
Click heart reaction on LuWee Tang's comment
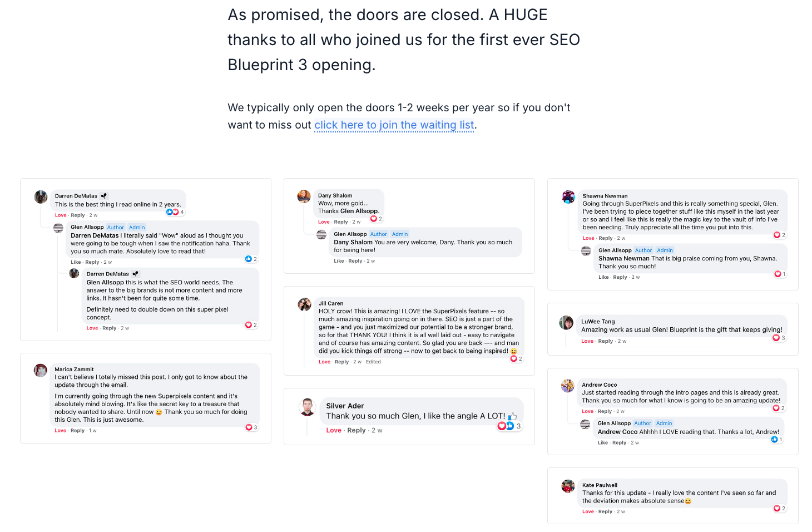coord(776,338)
